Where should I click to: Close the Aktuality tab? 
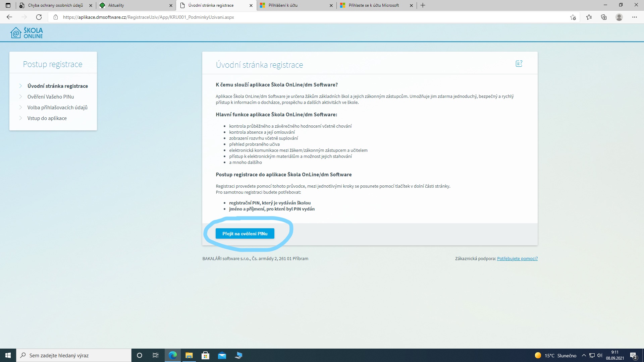tap(171, 5)
